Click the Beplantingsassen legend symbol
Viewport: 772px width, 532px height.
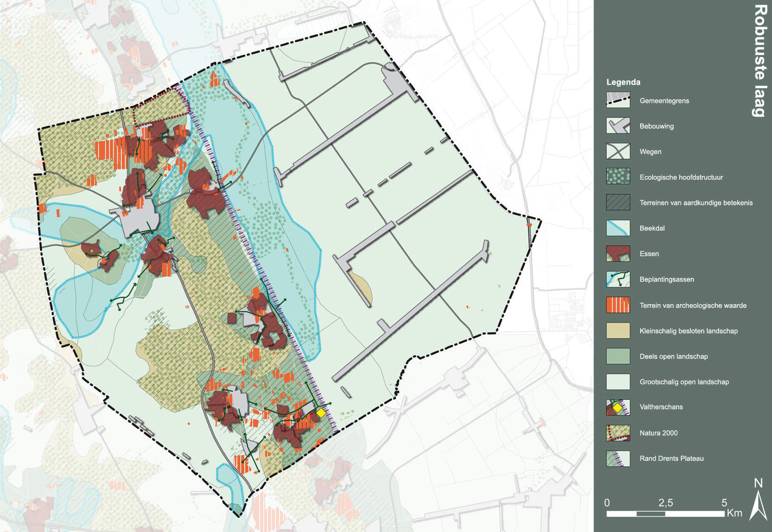click(618, 279)
